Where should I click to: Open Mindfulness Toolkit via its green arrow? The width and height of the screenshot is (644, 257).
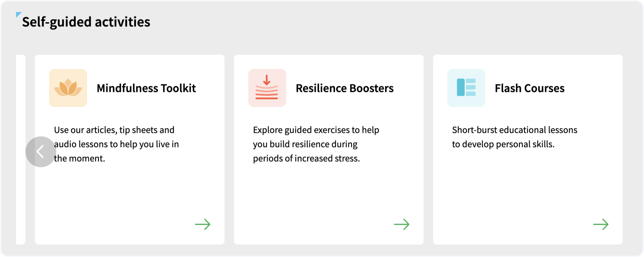click(202, 224)
